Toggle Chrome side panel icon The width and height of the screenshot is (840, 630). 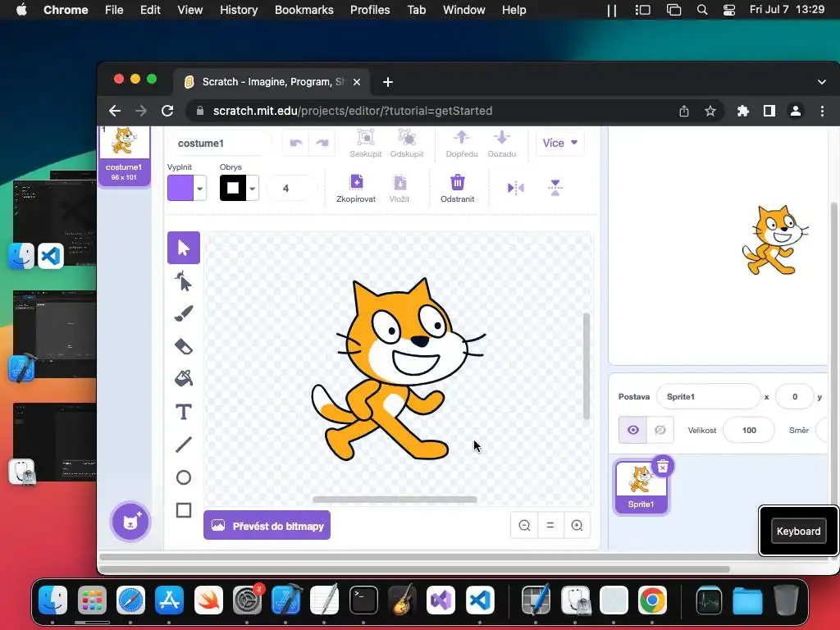(769, 111)
